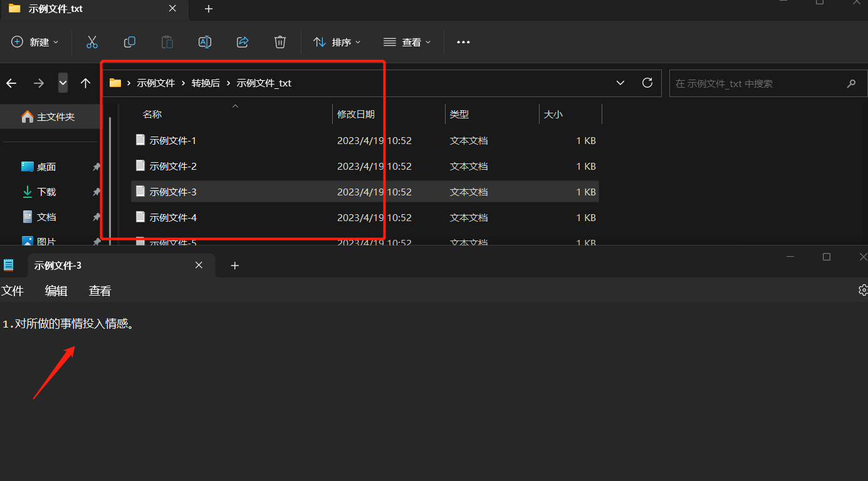Switch to the 示例文件-3 tab in Notepad
Image resolution: width=868 pixels, height=481 pixels.
pos(58,265)
